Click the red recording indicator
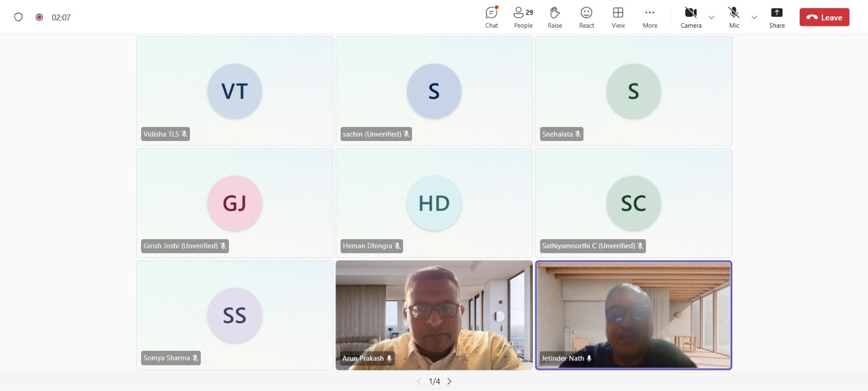This screenshot has width=868, height=391. coord(39,17)
